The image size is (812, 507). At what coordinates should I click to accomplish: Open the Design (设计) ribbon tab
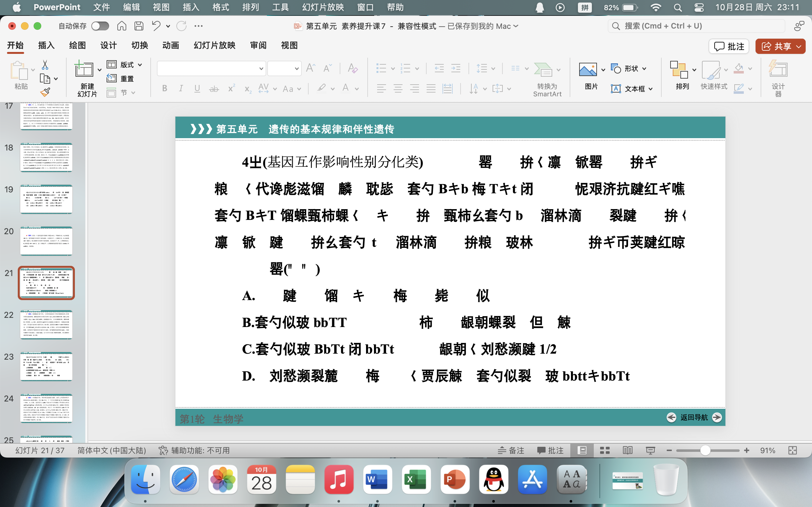click(108, 45)
